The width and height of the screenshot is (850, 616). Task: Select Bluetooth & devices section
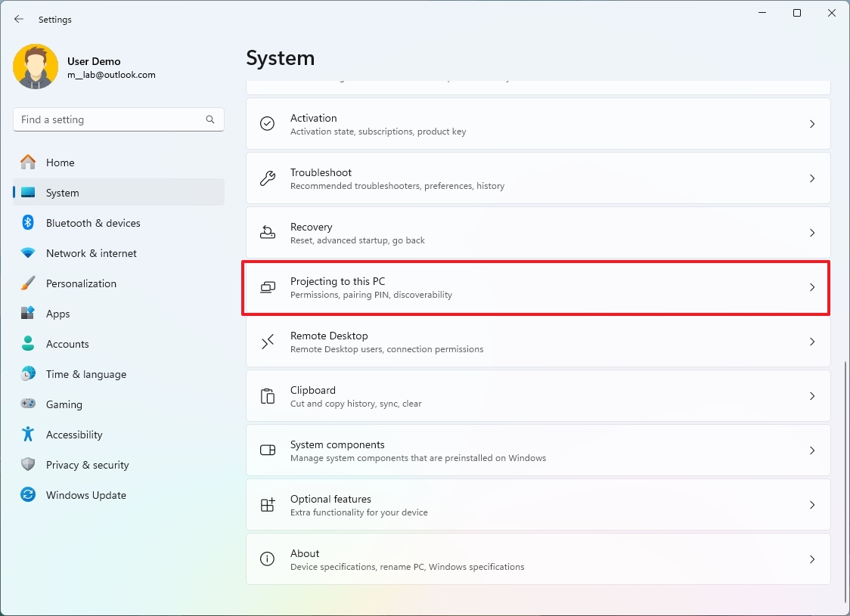click(x=119, y=223)
